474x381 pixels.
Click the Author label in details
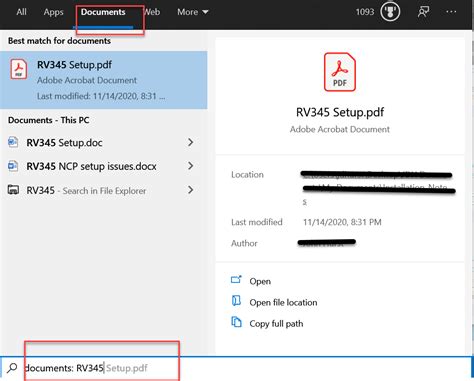click(244, 243)
